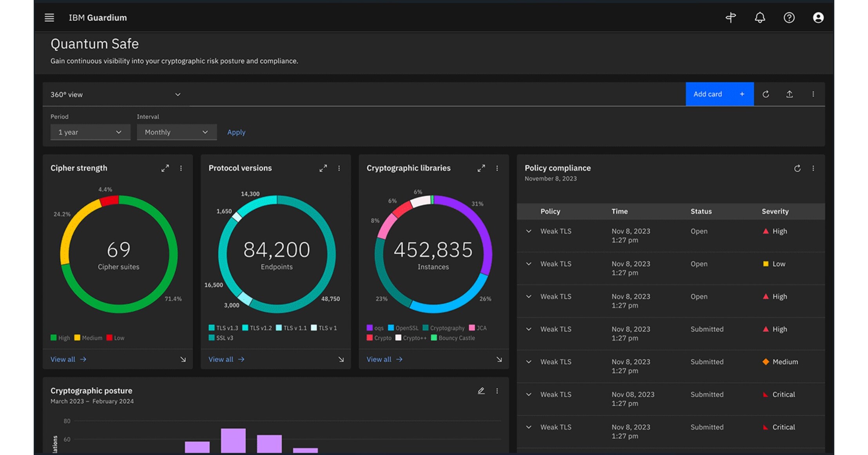This screenshot has width=868, height=455.
Task: Refresh the dashboard using the toolbar icon
Action: pyautogui.click(x=766, y=94)
